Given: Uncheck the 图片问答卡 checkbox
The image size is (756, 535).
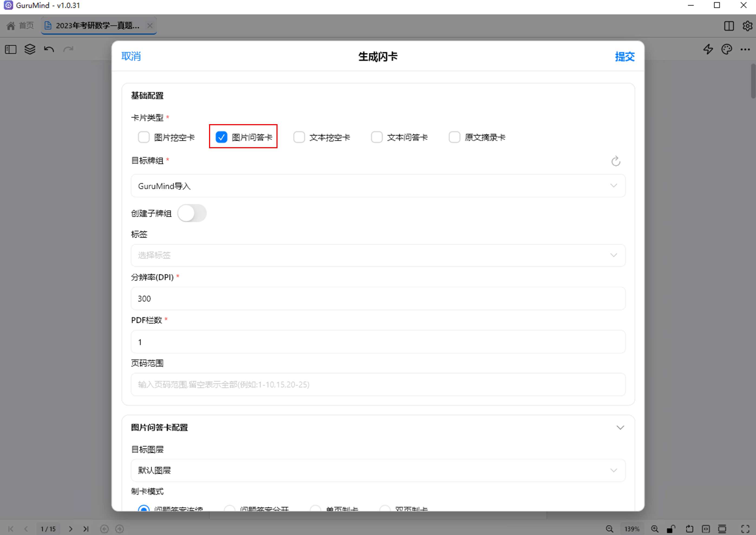Looking at the screenshot, I should click(x=221, y=137).
